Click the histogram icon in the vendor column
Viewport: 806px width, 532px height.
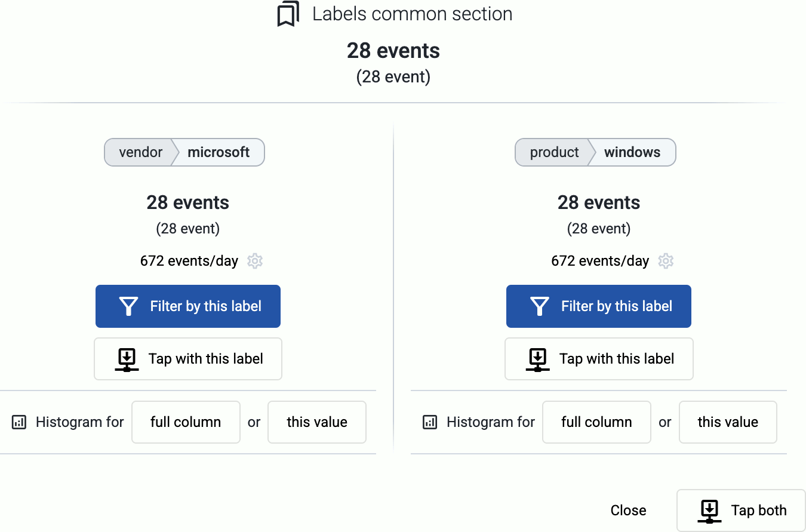pos(19,423)
